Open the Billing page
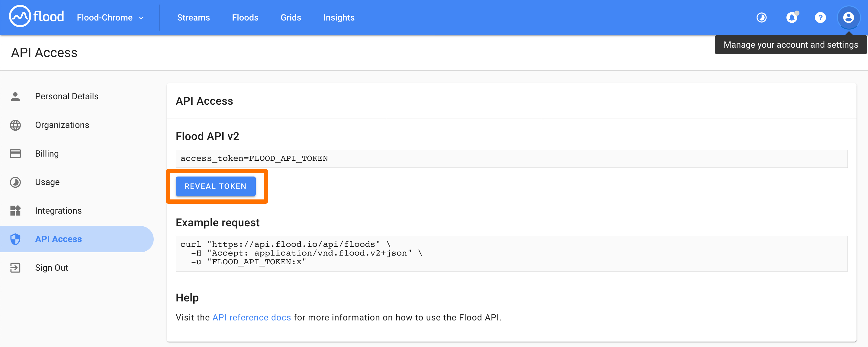Screen dimensions: 868x347 tap(77, 154)
